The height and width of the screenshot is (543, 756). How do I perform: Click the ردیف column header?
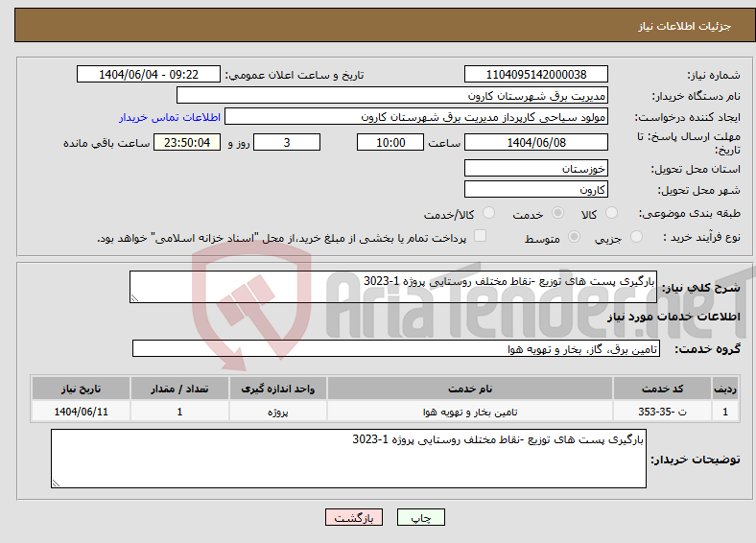click(x=725, y=389)
